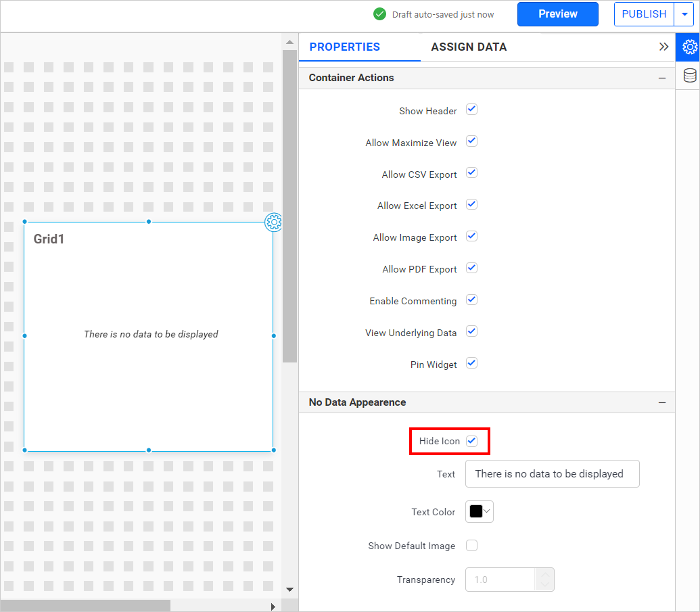Toggle the Hide Icon checkbox
Image resolution: width=700 pixels, height=612 pixels.
(472, 441)
